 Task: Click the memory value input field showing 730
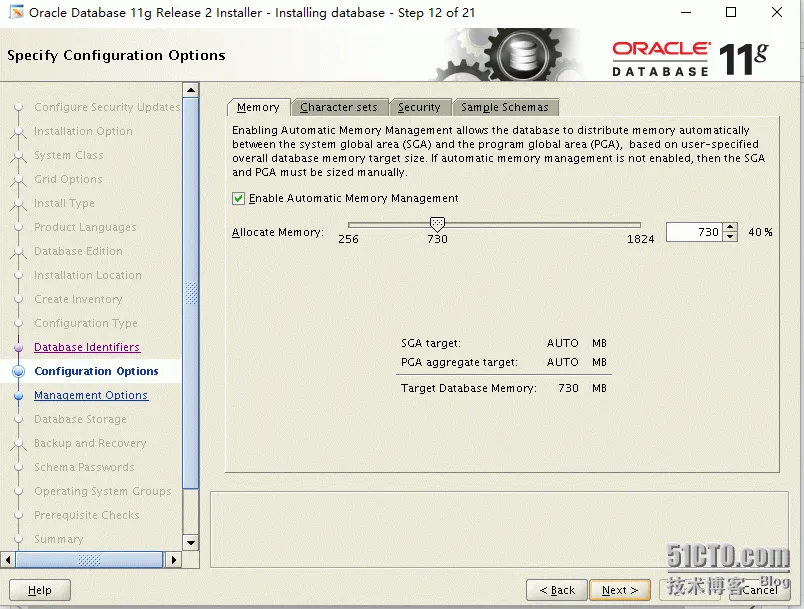[694, 232]
